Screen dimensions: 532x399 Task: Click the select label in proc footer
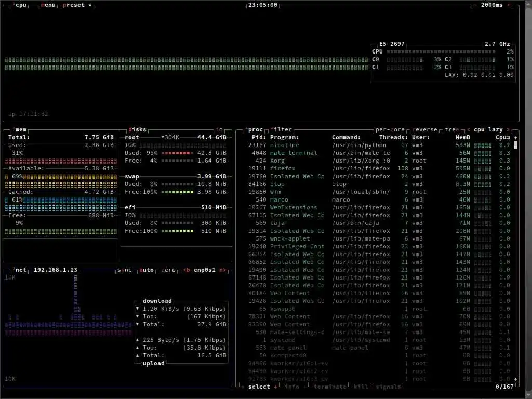pos(259,387)
